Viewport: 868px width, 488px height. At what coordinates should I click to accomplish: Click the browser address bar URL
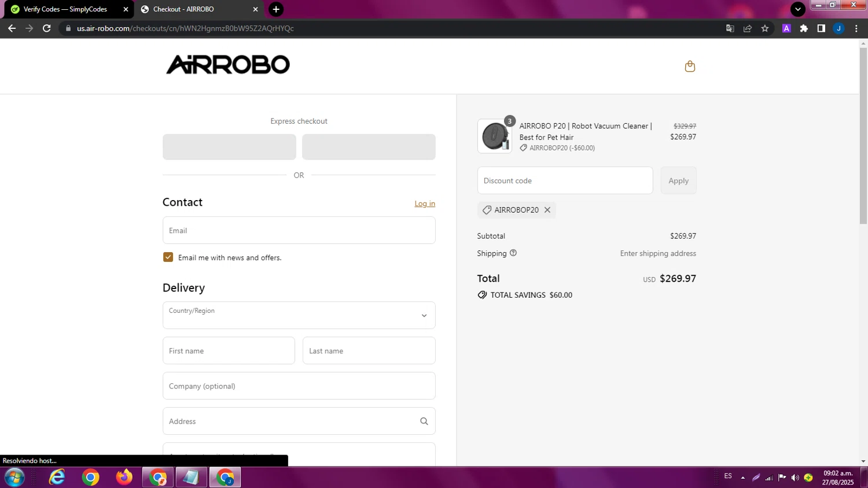click(x=185, y=28)
